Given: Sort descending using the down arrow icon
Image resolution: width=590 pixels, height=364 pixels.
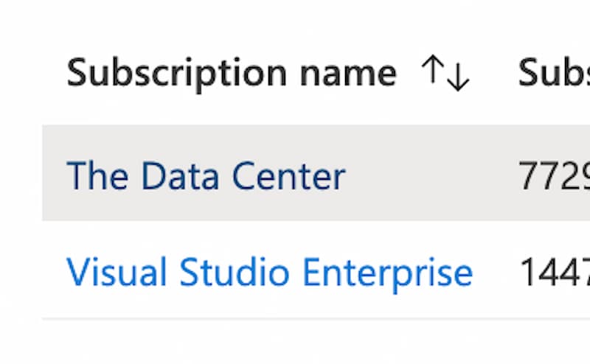Looking at the screenshot, I should pyautogui.click(x=458, y=77).
